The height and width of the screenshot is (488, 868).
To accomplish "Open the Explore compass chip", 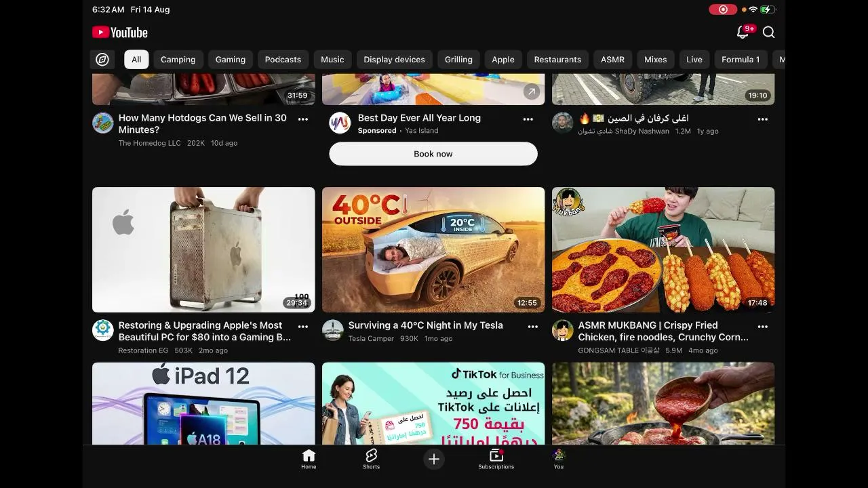I will tap(102, 60).
